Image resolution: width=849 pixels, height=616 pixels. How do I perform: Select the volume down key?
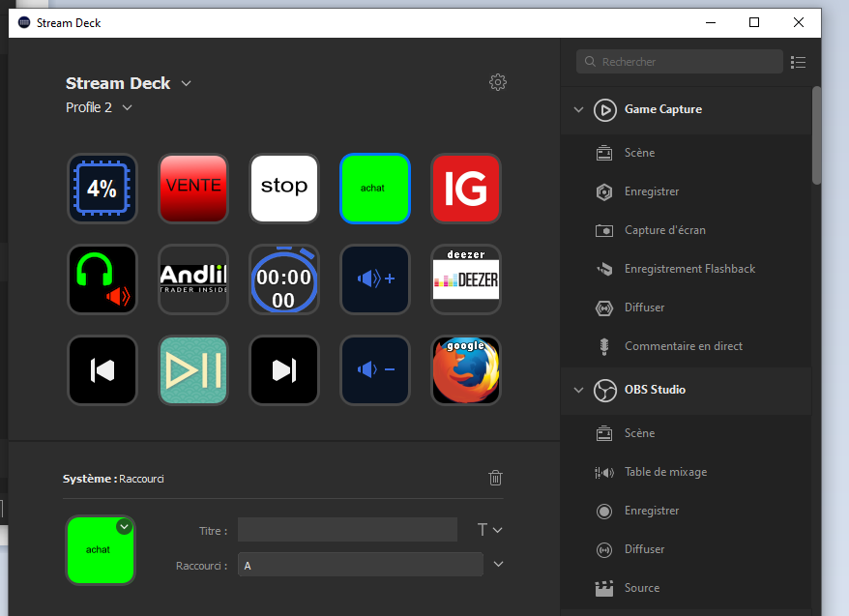click(x=375, y=370)
